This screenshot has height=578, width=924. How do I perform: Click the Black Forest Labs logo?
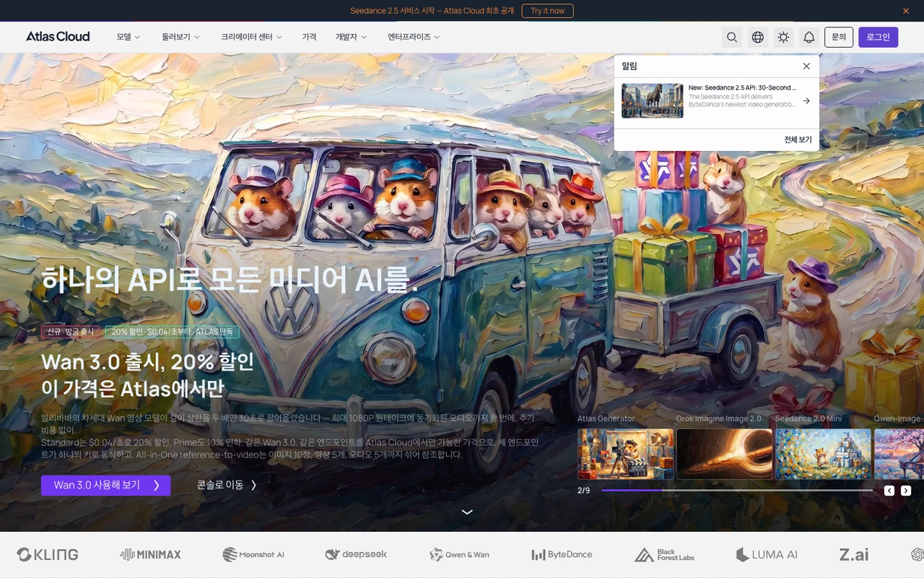tap(664, 554)
